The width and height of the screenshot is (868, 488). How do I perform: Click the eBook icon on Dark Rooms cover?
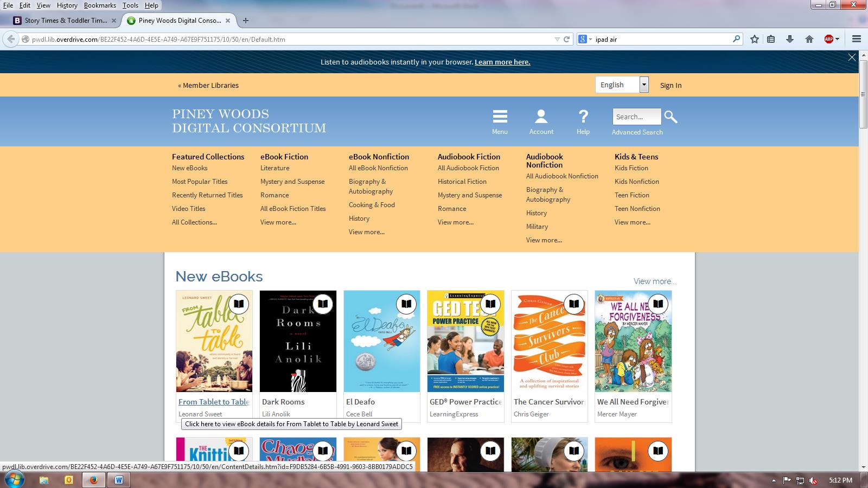pyautogui.click(x=323, y=304)
